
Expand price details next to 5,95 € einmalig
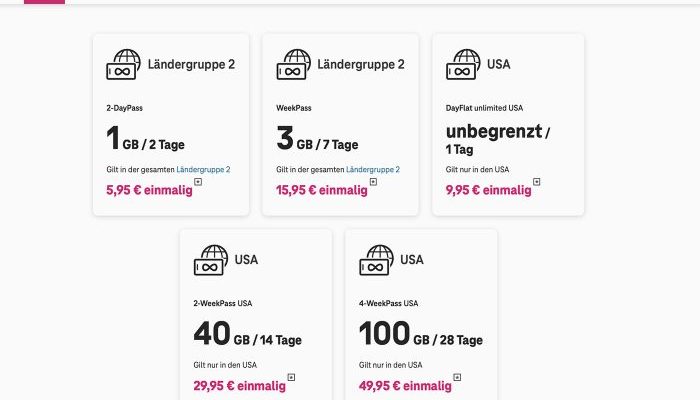pyautogui.click(x=198, y=182)
